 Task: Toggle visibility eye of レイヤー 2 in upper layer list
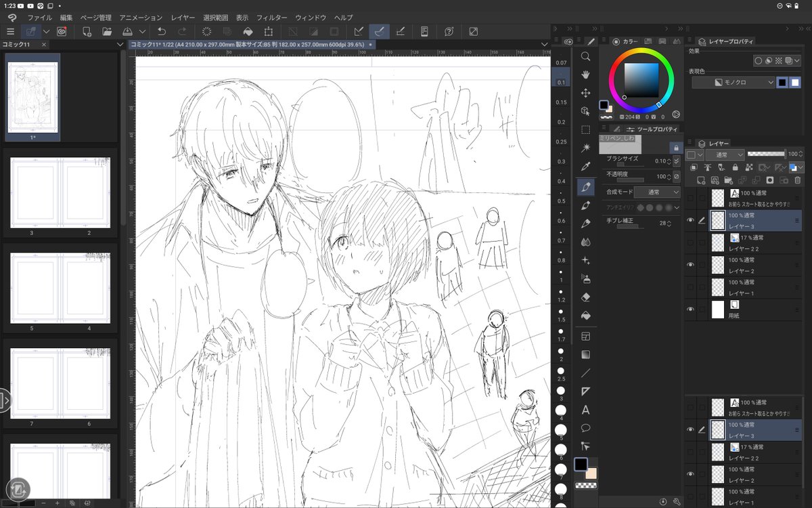[690, 265]
